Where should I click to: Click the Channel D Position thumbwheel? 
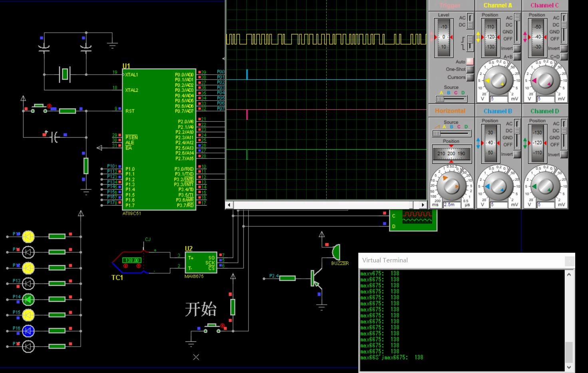pos(538,143)
